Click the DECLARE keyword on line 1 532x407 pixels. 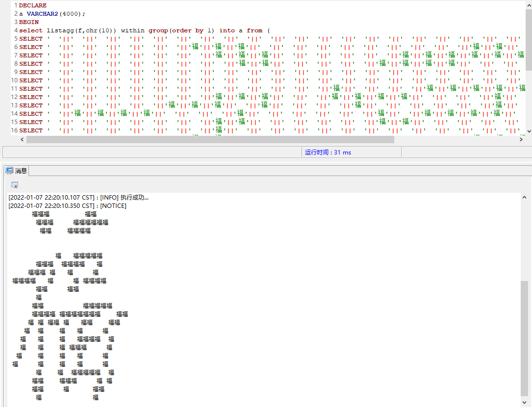tap(32, 5)
